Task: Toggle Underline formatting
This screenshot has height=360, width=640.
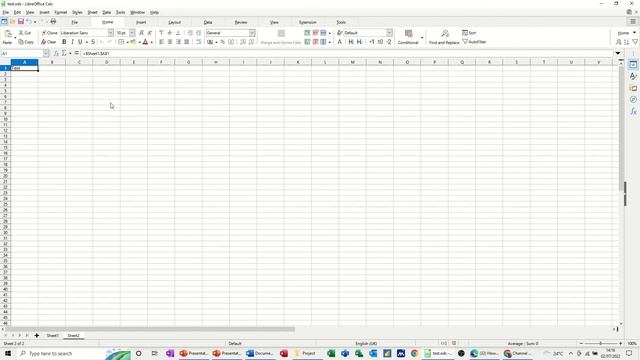Action: 80,42
